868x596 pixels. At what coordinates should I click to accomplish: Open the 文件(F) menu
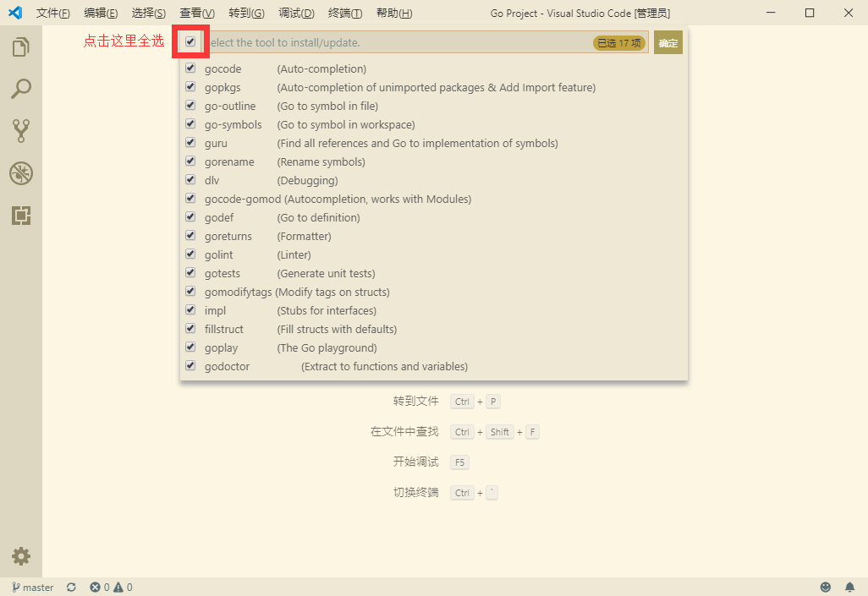pos(52,13)
